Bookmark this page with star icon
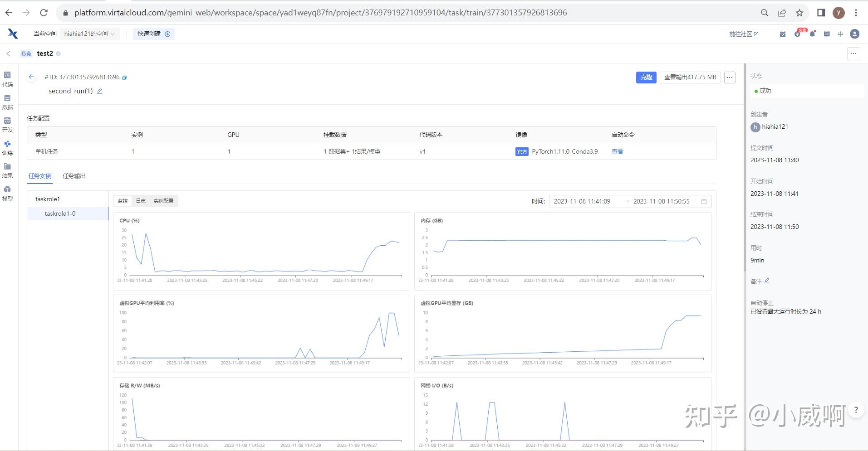Screen dimensions: 868x451 [x=799, y=13]
